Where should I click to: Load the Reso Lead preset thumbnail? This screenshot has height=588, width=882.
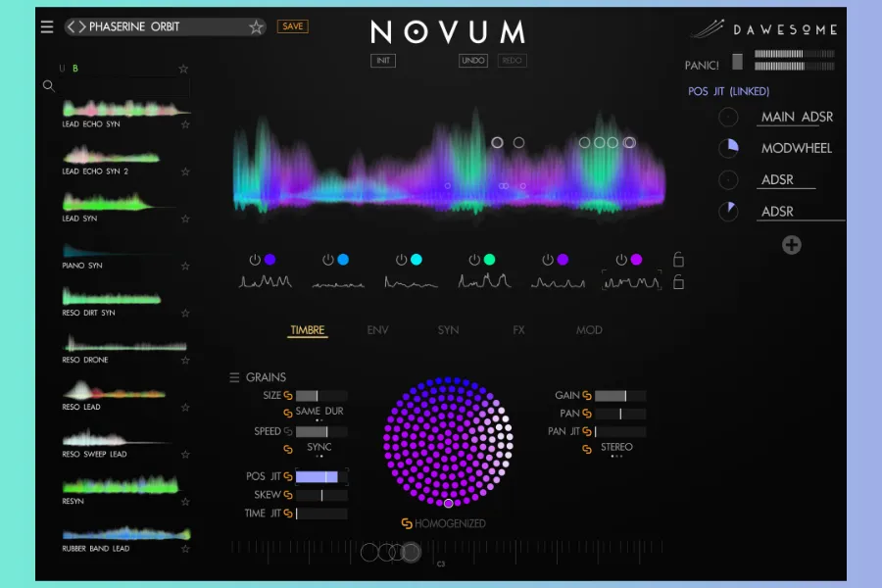pyautogui.click(x=114, y=390)
